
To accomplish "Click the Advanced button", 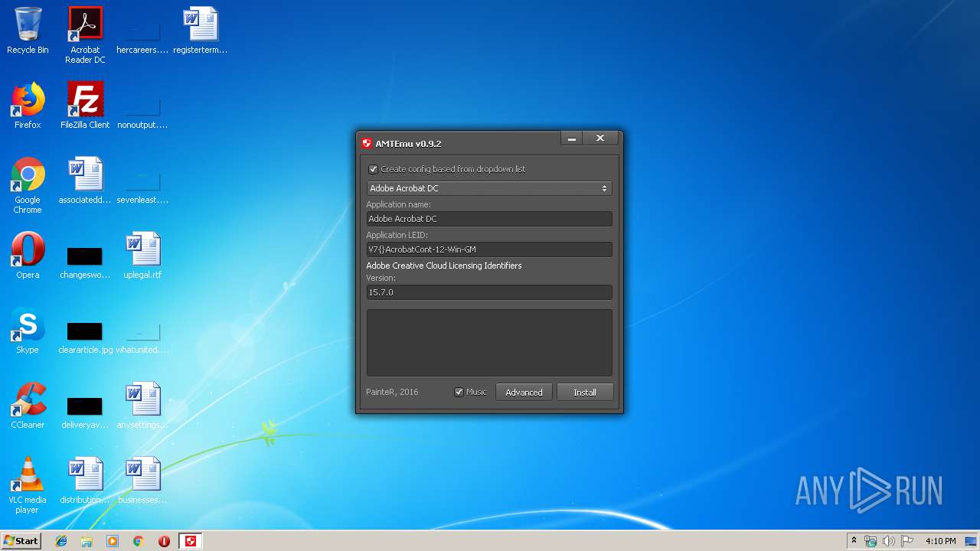I will [x=524, y=392].
